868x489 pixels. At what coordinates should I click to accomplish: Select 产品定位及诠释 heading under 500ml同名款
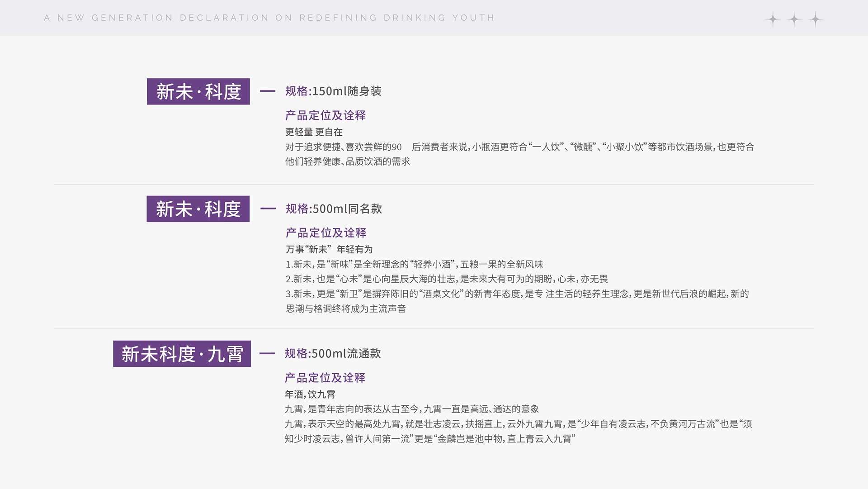(x=326, y=233)
